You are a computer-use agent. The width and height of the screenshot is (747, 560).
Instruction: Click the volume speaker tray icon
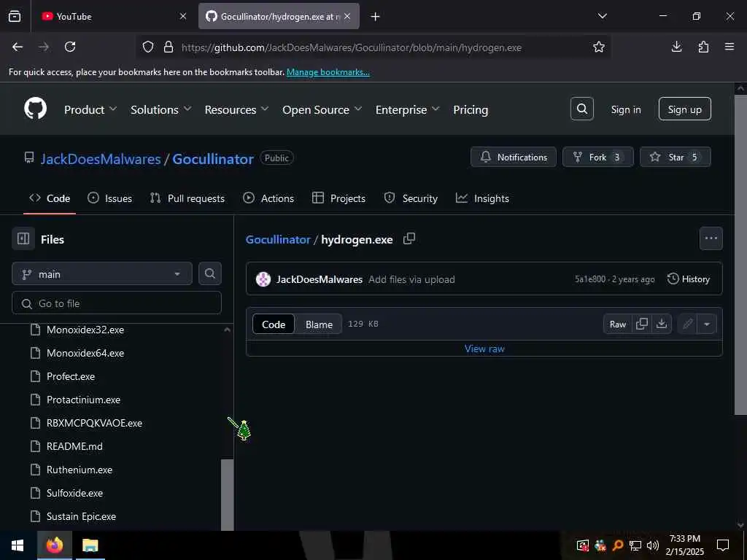pos(653,545)
